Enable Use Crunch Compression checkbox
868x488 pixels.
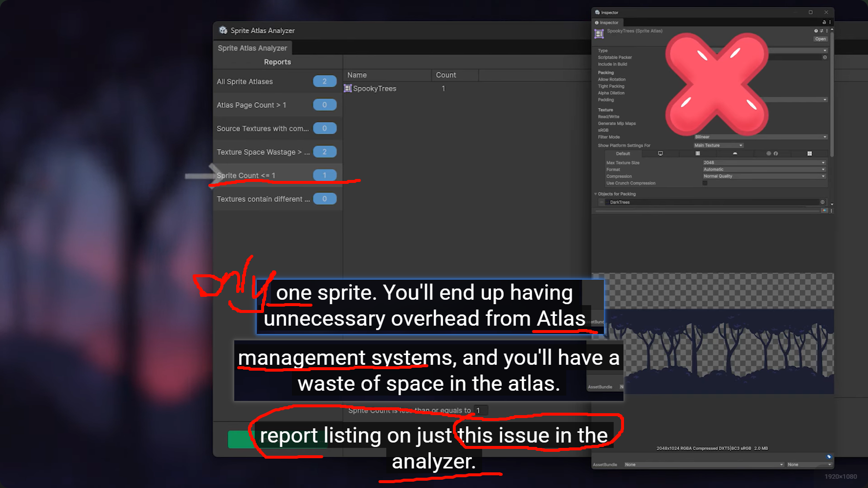[x=705, y=183]
